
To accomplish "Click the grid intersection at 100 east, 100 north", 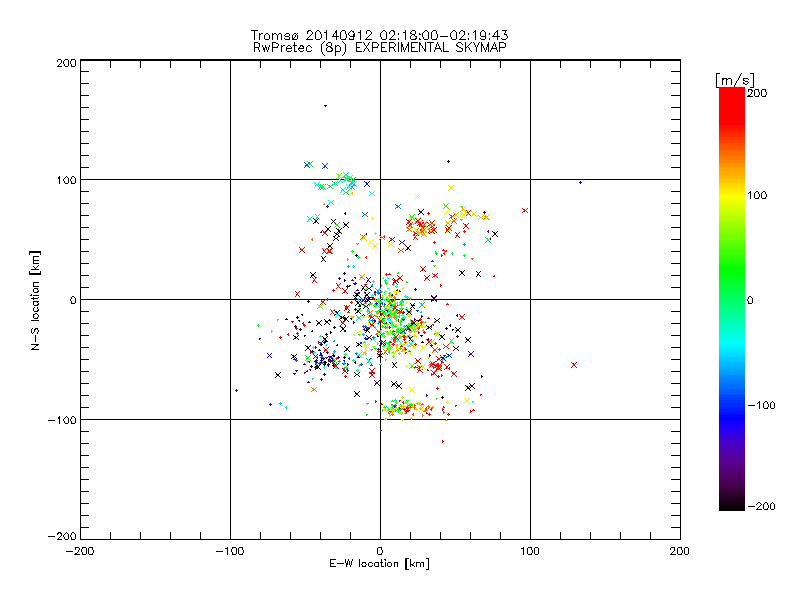I will click(530, 180).
